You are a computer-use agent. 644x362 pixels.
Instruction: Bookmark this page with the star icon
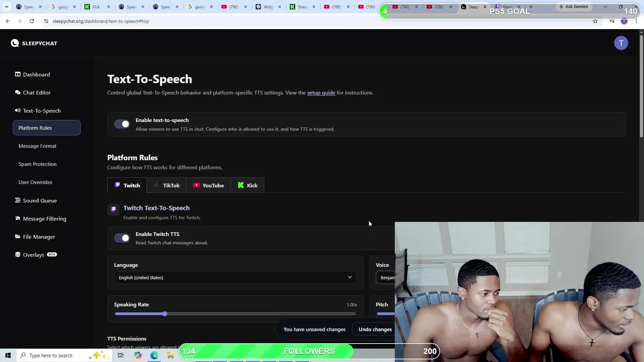coord(595,21)
